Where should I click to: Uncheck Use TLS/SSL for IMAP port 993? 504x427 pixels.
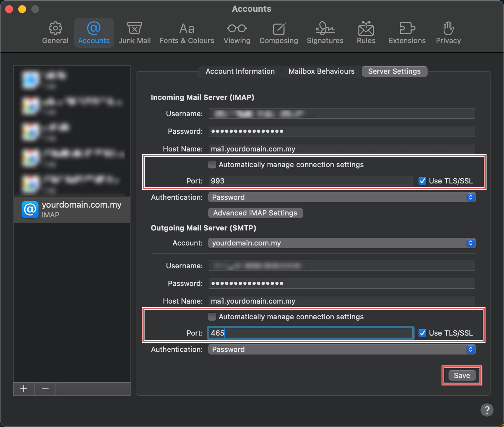point(422,181)
